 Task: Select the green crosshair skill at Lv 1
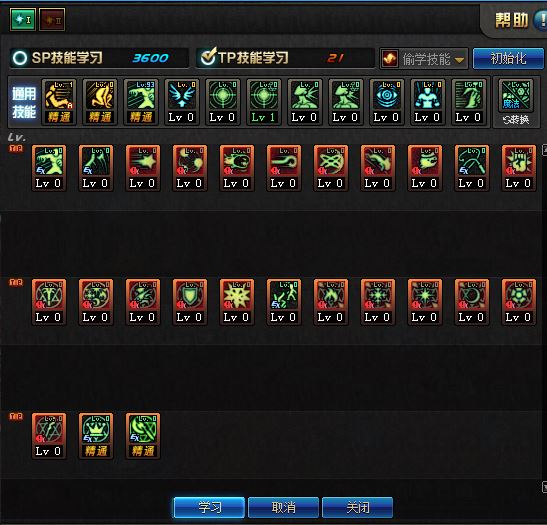click(264, 102)
